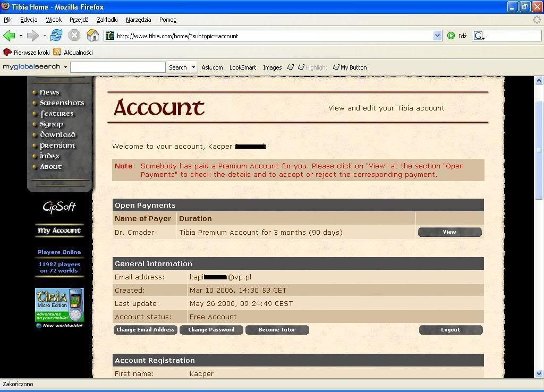Click the Pierwsze kroki bookmark icon

7,53
